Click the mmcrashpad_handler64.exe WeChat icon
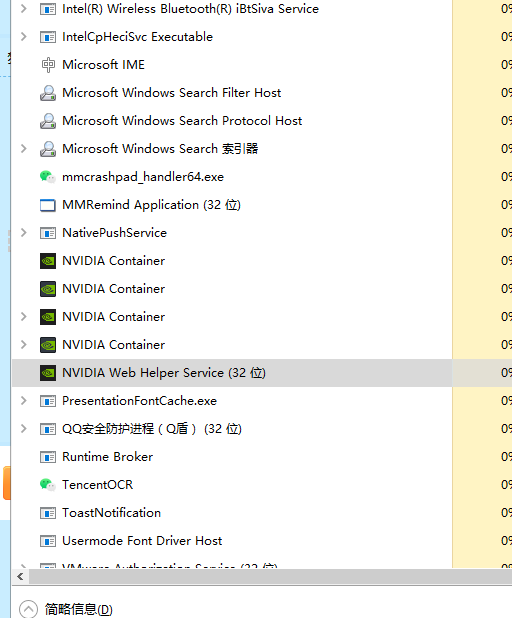 click(x=48, y=177)
